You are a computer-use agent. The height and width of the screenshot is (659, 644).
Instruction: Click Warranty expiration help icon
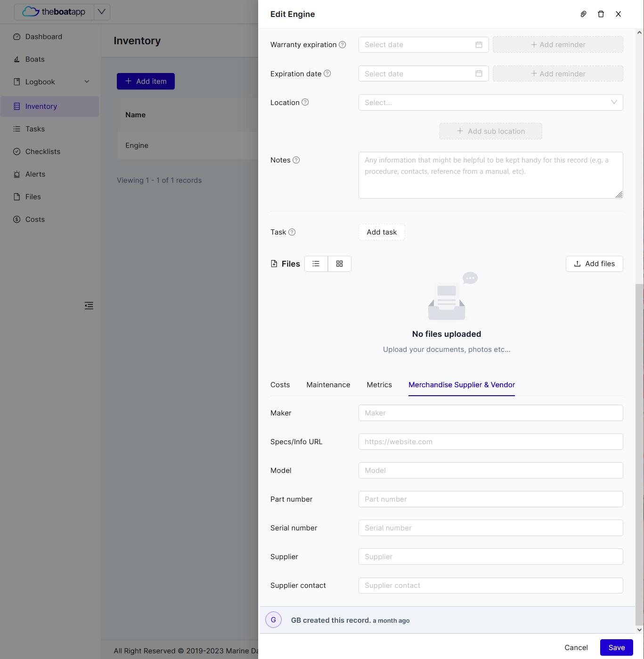point(342,45)
